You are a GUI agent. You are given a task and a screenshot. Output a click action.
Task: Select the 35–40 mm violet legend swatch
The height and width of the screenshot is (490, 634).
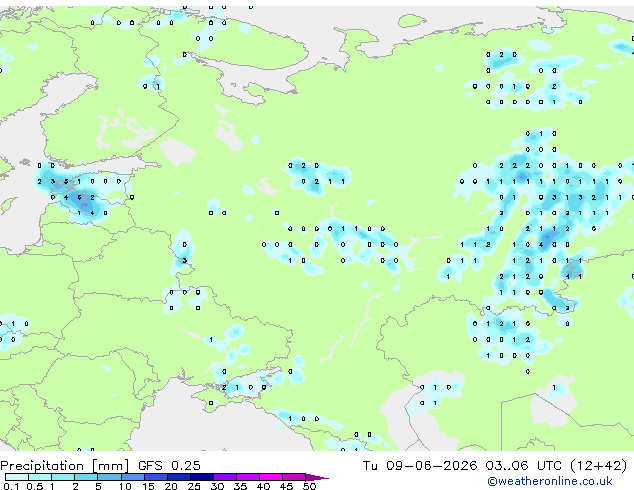(248, 477)
